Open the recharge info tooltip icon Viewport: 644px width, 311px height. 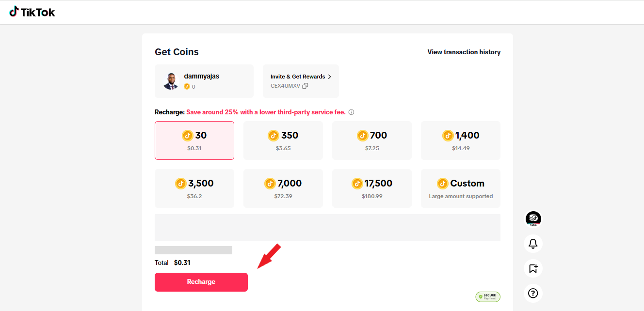[x=352, y=112]
